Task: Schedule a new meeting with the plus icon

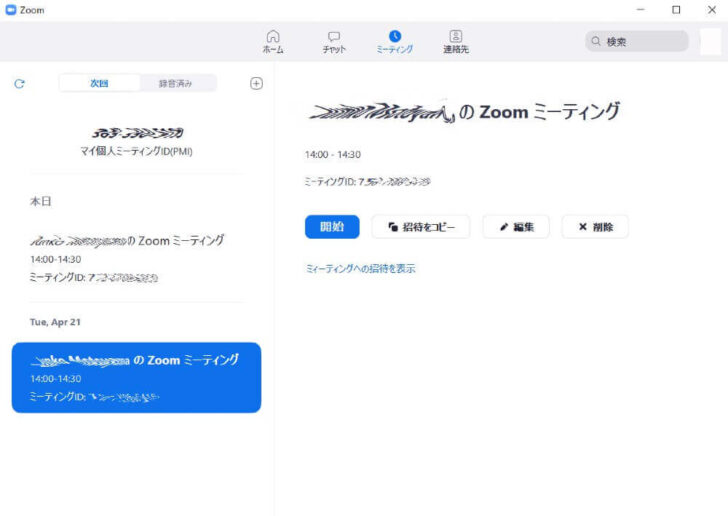Action: 256,83
